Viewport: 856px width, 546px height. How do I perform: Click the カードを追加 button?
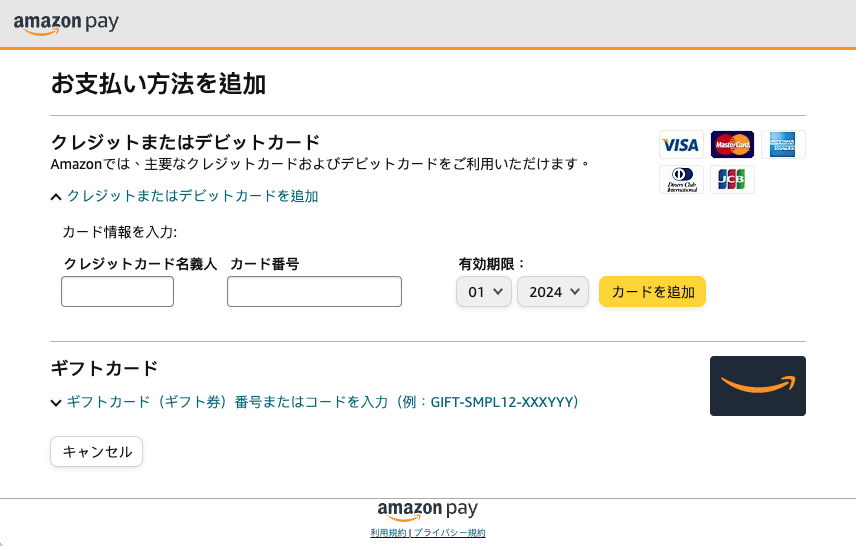click(x=652, y=292)
